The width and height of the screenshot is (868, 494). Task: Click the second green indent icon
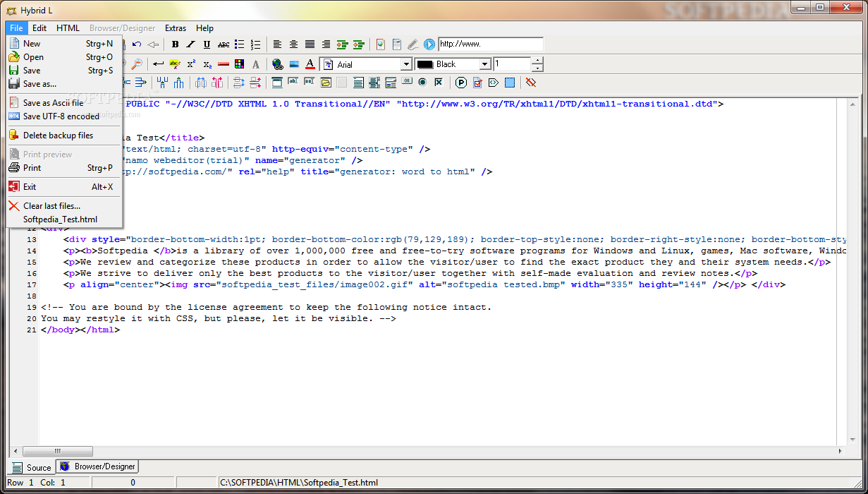[359, 44]
